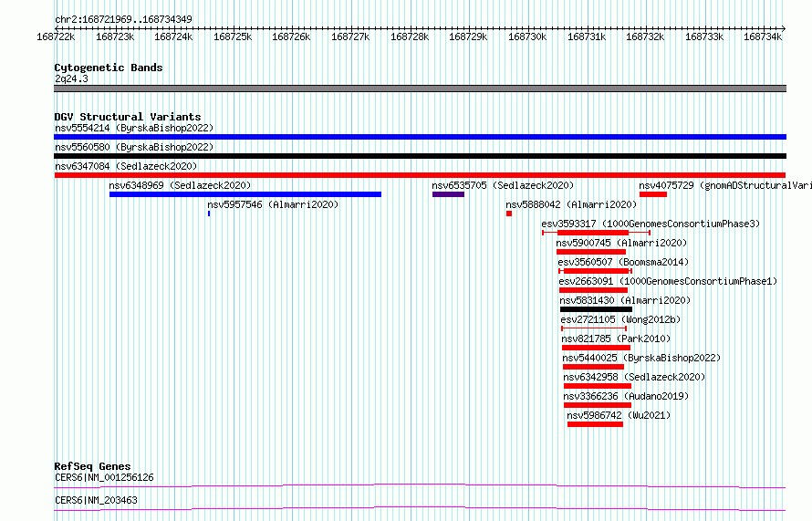Select the nsv5831430 black variant bar
812x521 pixels.
point(596,309)
